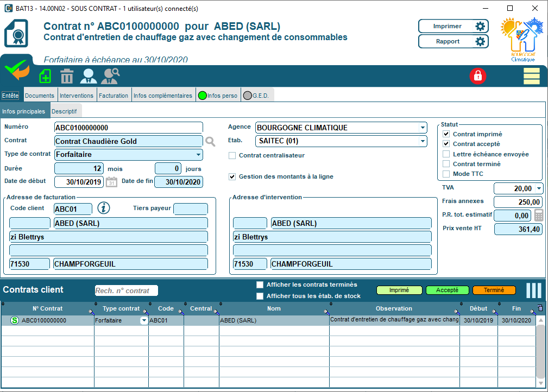Toggle Gestion des montants à la ligne

[x=232, y=176]
